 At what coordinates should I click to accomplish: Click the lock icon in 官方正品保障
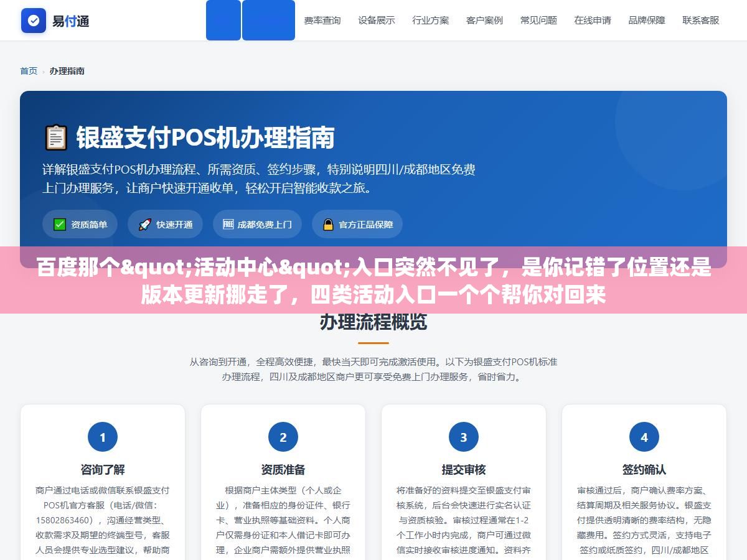[328, 225]
